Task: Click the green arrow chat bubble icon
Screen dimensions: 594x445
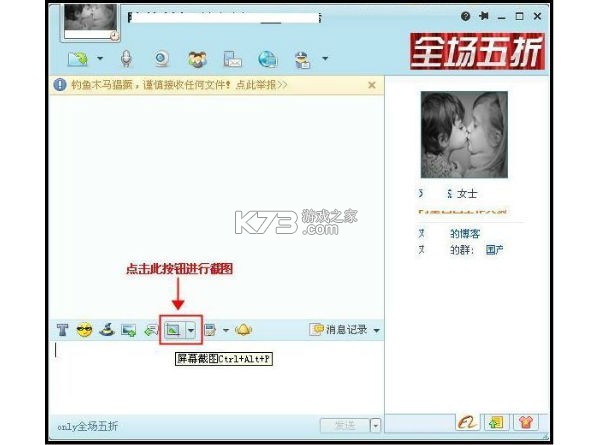Action: click(151, 330)
